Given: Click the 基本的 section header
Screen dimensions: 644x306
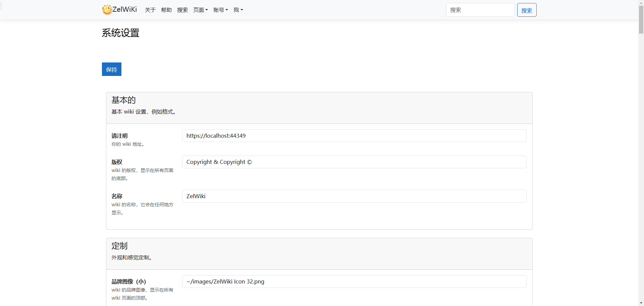Looking at the screenshot, I should [123, 100].
